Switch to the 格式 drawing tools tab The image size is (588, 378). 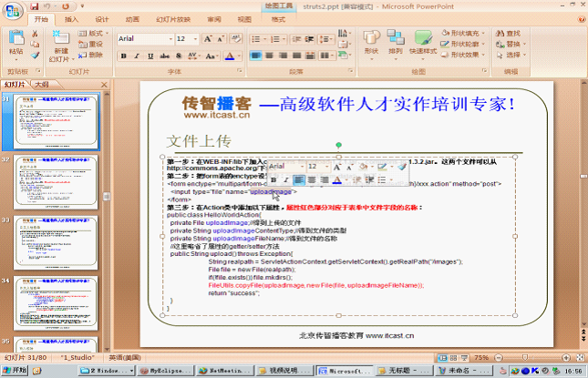point(278,19)
